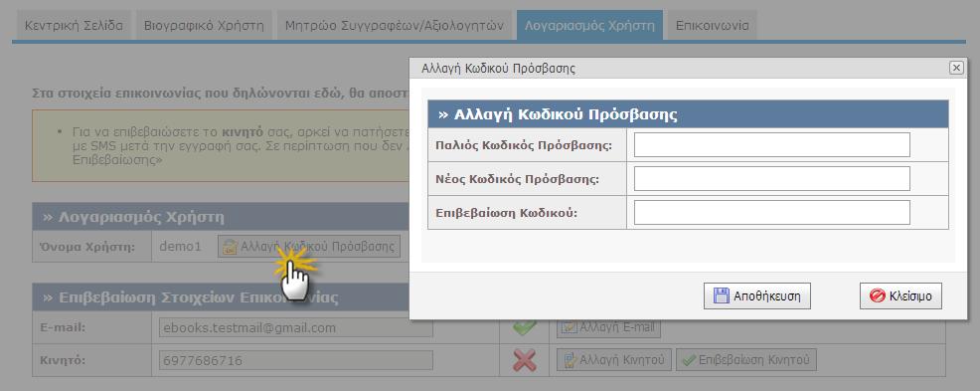The height and width of the screenshot is (391, 980).
Task: Click the E-mail row label
Action: [x=62, y=327]
